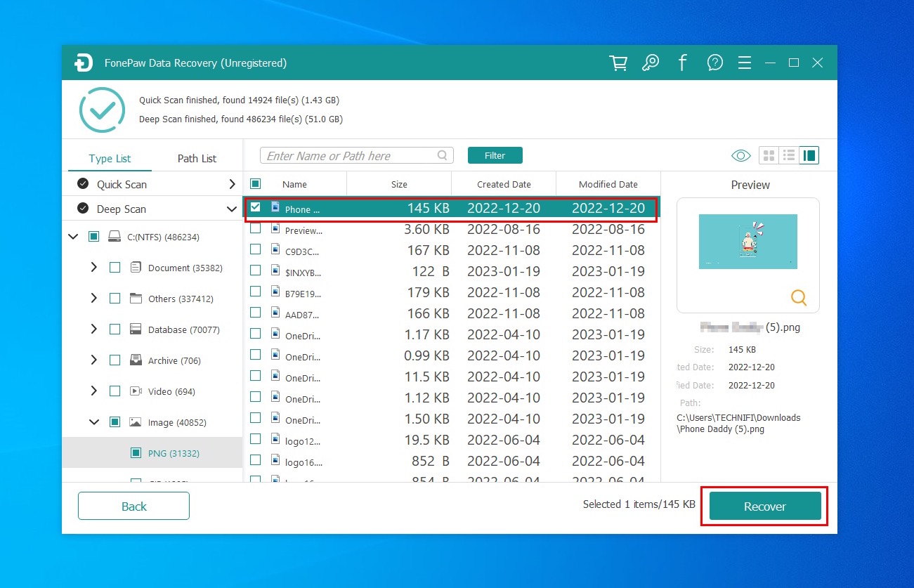Sort by Modified Date column header
Image resolution: width=914 pixels, height=588 pixels.
[x=608, y=184]
